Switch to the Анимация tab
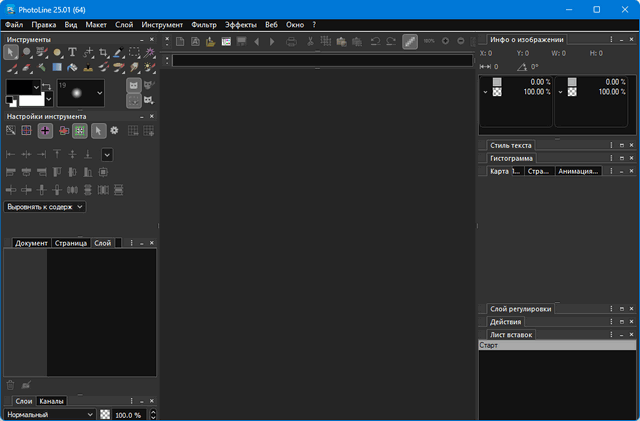 (578, 171)
